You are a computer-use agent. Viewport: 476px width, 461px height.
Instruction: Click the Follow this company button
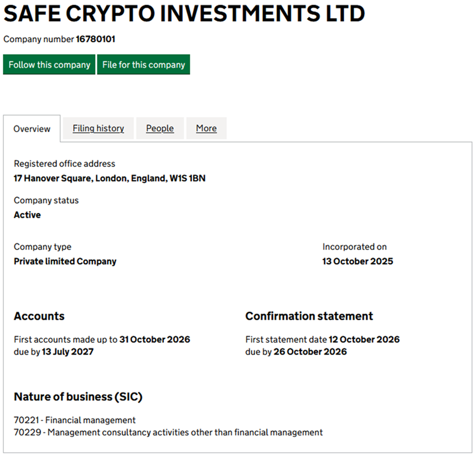click(49, 65)
